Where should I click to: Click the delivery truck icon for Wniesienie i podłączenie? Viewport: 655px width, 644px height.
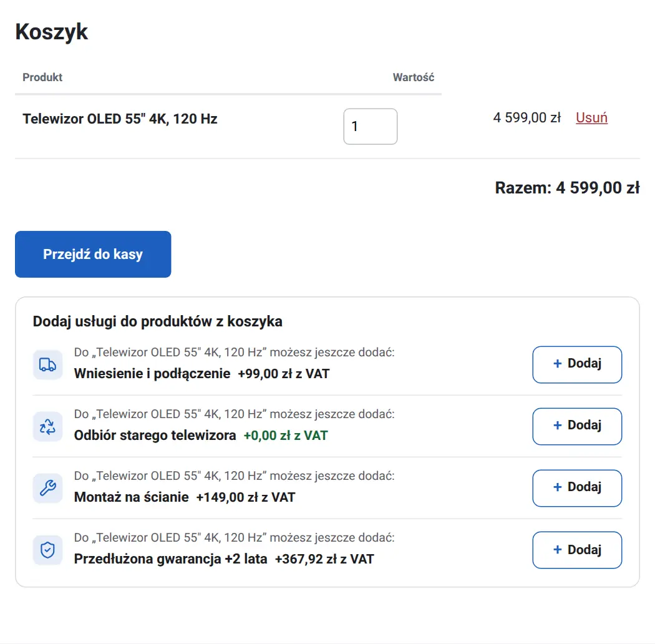pos(47,365)
